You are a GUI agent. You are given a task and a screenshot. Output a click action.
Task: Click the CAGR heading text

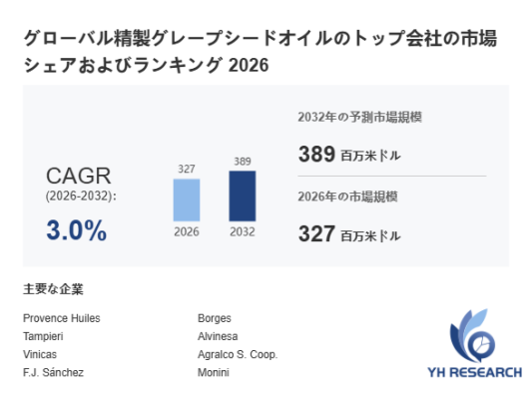point(79,176)
